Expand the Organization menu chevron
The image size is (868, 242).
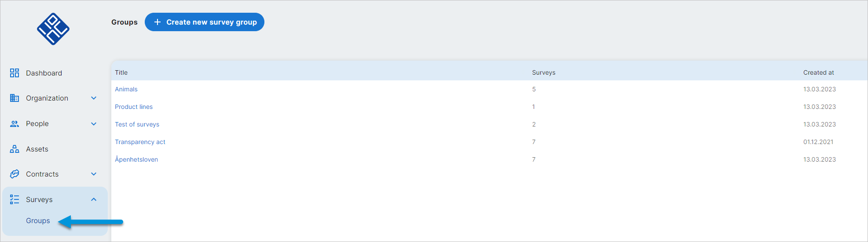click(x=94, y=98)
